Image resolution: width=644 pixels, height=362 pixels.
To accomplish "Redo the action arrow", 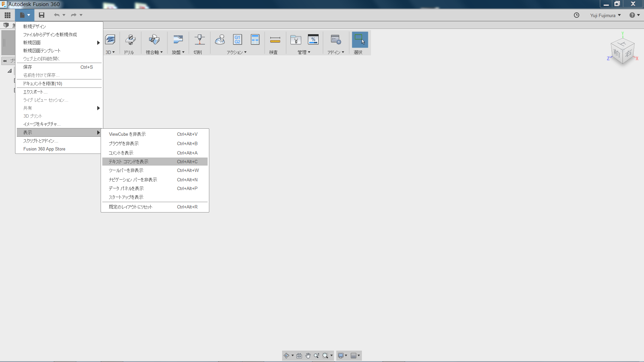I will tap(74, 15).
